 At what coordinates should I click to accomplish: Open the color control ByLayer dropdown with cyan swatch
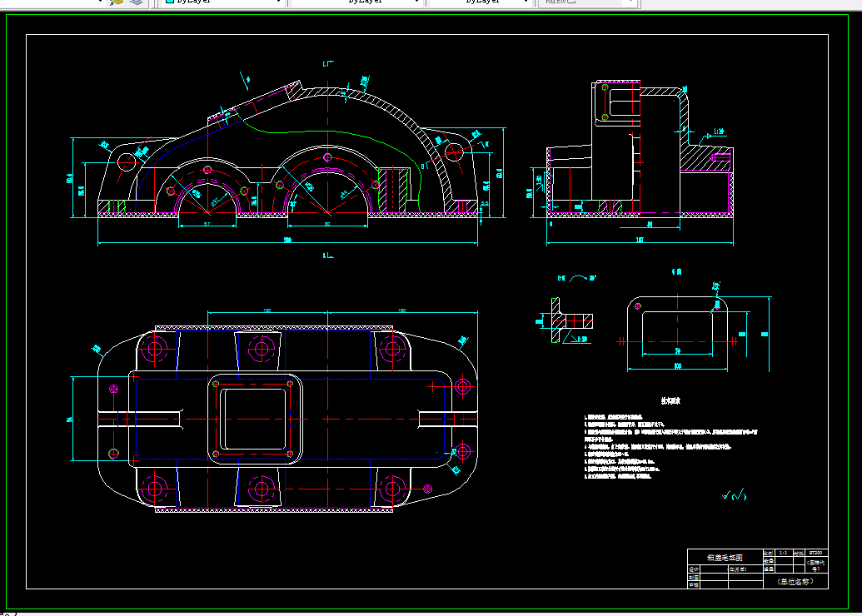(224, 2)
